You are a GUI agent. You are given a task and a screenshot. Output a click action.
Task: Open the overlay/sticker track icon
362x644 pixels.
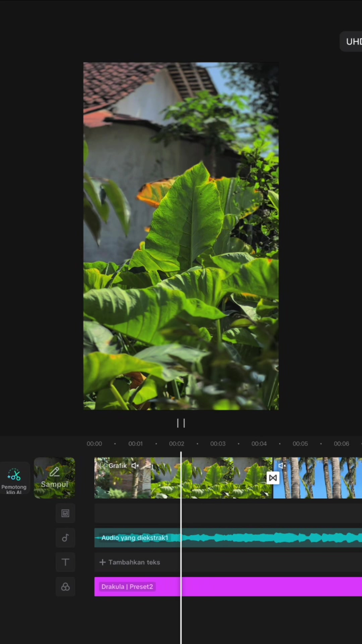(65, 513)
